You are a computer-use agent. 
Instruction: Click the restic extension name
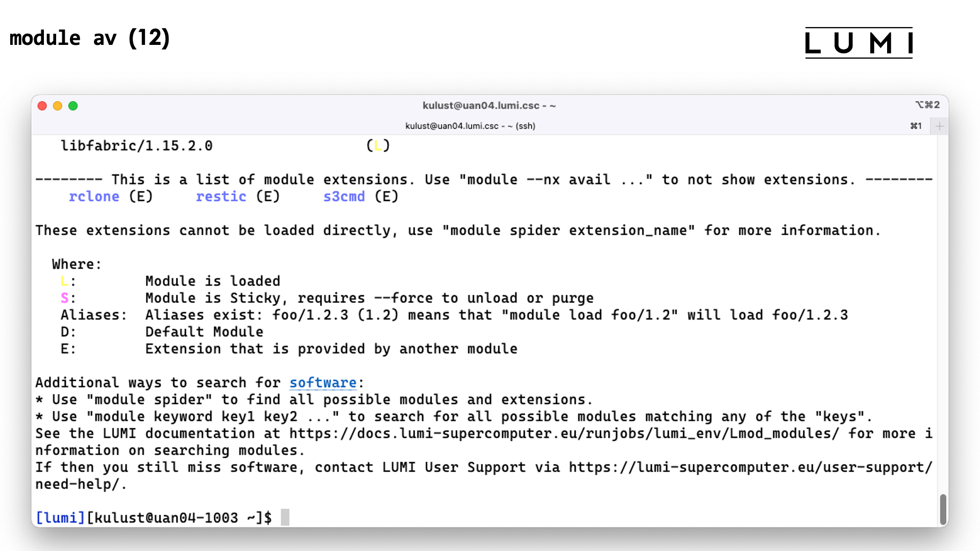click(x=221, y=196)
